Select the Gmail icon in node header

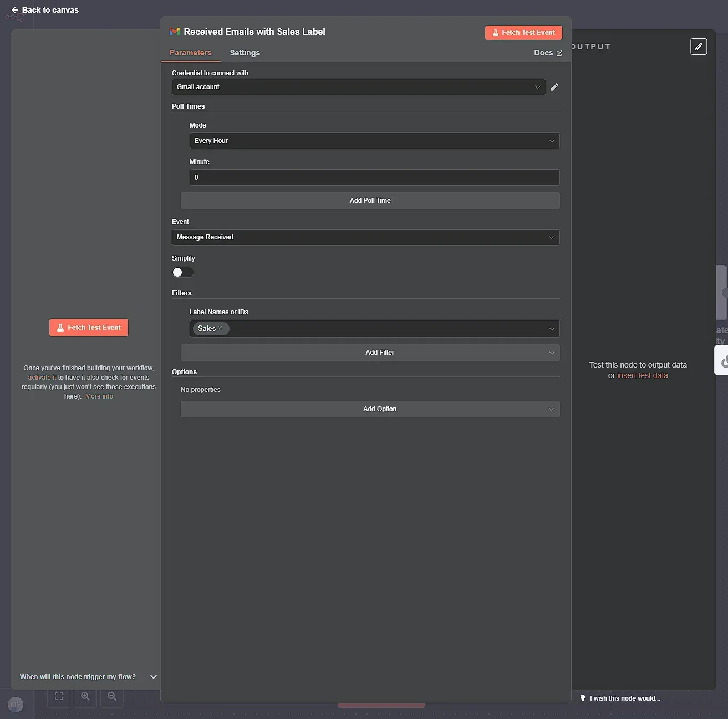[175, 32]
